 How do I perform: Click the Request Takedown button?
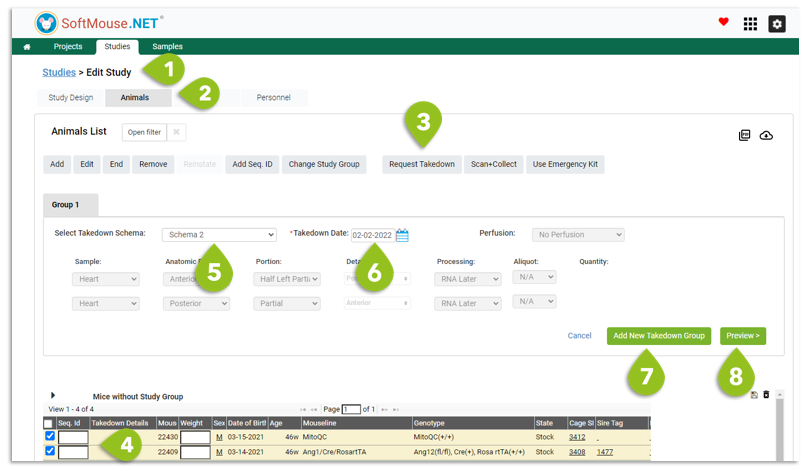pos(422,164)
